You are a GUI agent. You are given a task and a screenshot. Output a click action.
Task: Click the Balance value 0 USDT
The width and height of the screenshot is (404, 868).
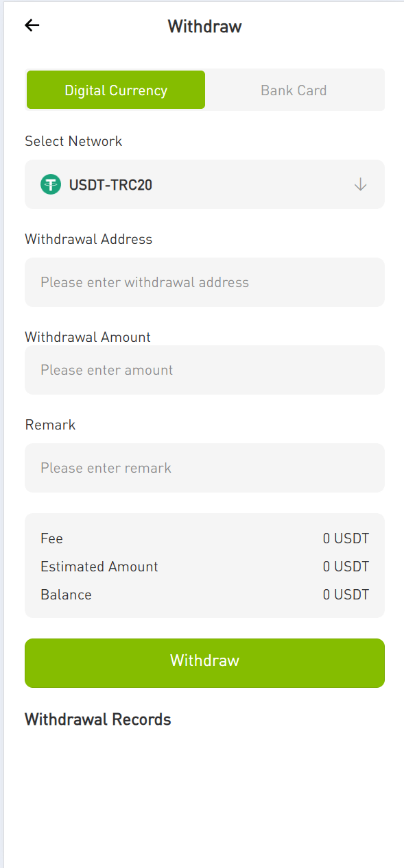346,595
